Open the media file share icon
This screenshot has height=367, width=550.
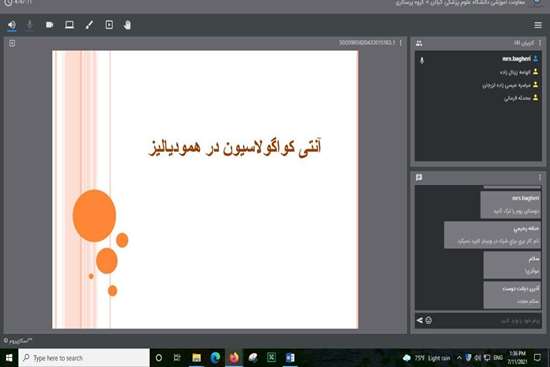click(x=109, y=25)
